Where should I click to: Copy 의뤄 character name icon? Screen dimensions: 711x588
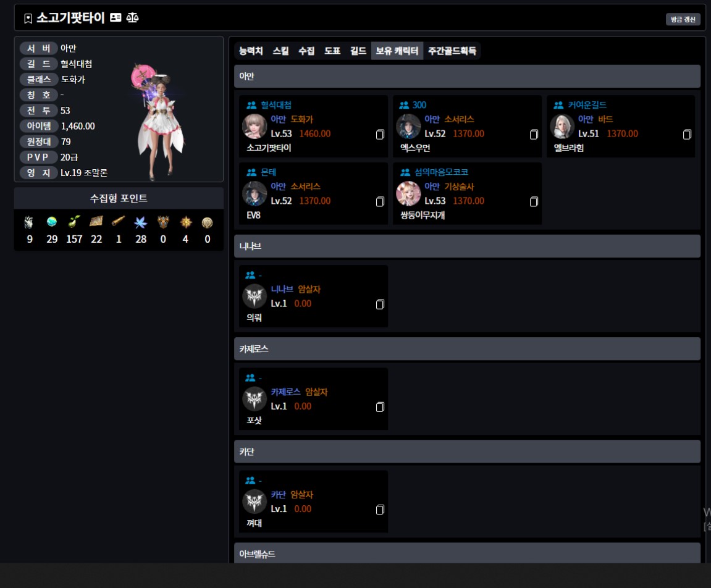point(380,304)
